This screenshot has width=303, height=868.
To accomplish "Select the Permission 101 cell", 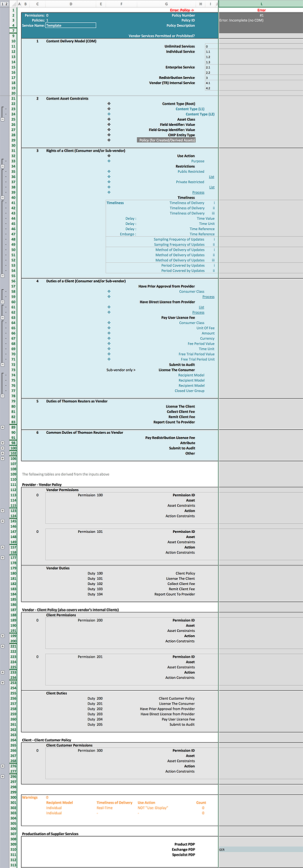I will pos(90,532).
